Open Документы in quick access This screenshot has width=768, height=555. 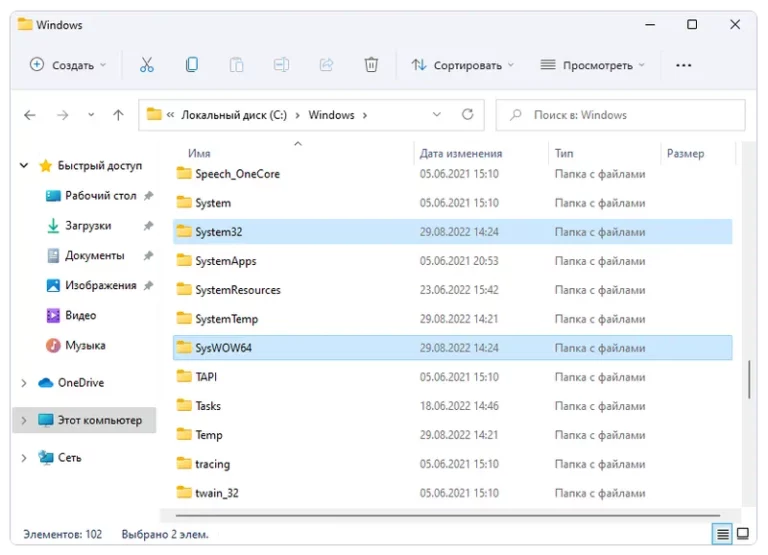(95, 256)
